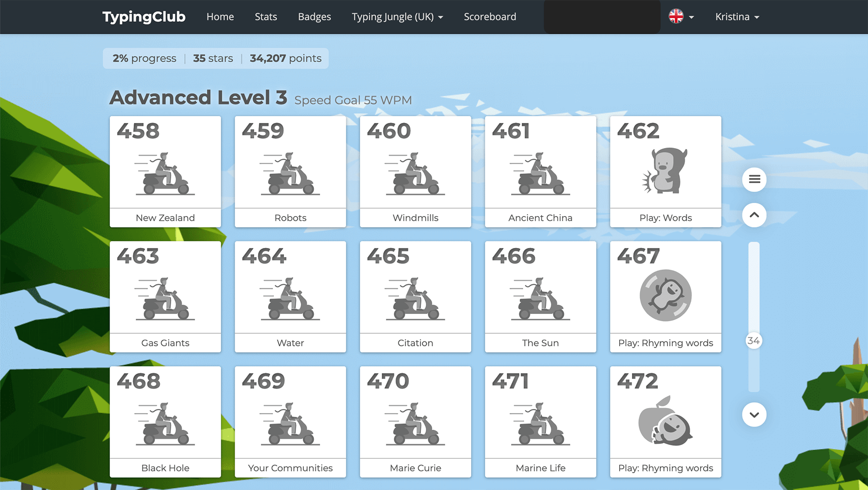Open lesson 472 apple creature game icon
The width and height of the screenshot is (868, 490).
point(665,421)
